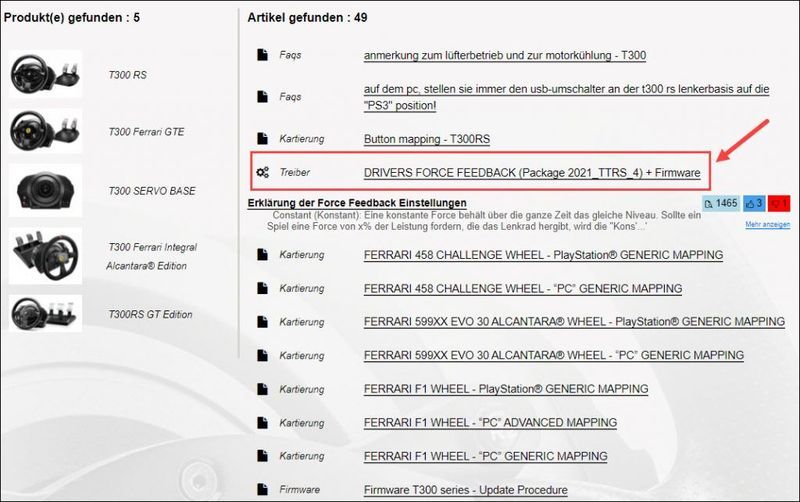
Task: Click the 'Produkt(e) gefunden : 5' heading
Action: pos(71,17)
